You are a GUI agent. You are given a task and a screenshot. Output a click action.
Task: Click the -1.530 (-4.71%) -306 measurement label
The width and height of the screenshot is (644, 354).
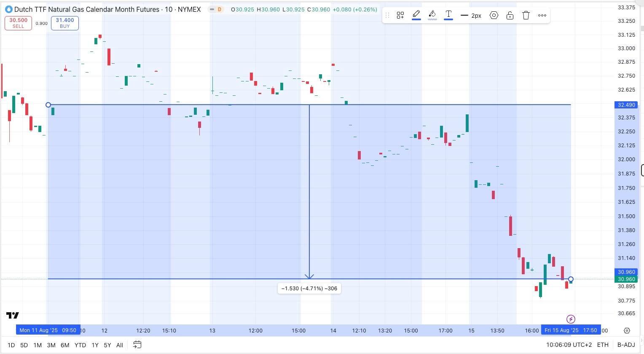pos(309,289)
